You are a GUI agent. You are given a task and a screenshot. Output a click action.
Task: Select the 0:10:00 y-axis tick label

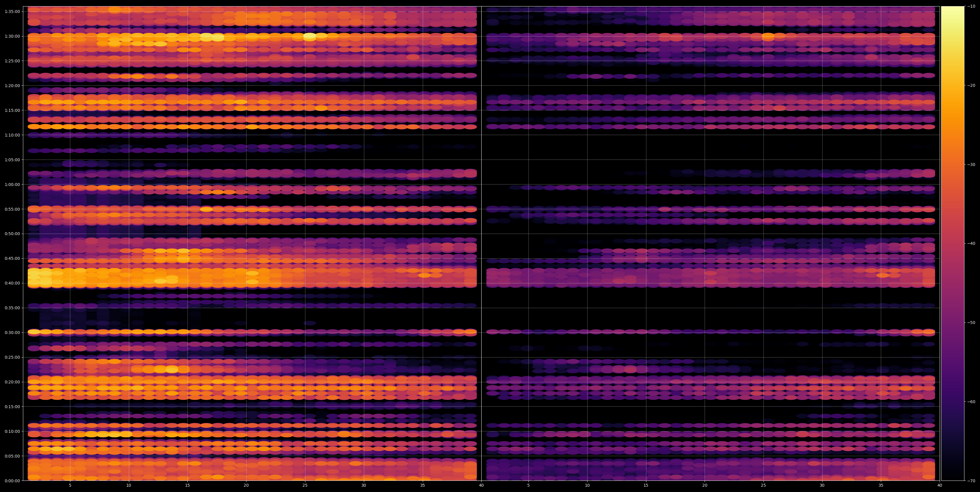[x=12, y=431]
